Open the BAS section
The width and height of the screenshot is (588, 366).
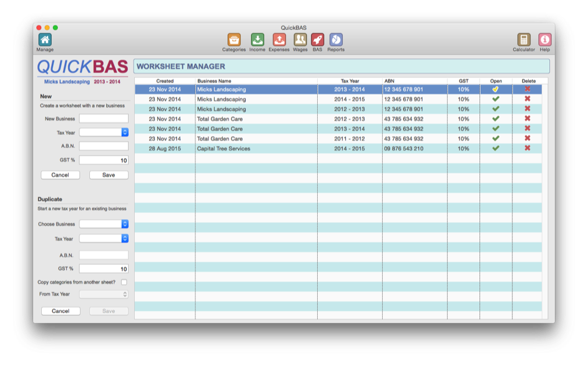point(316,39)
